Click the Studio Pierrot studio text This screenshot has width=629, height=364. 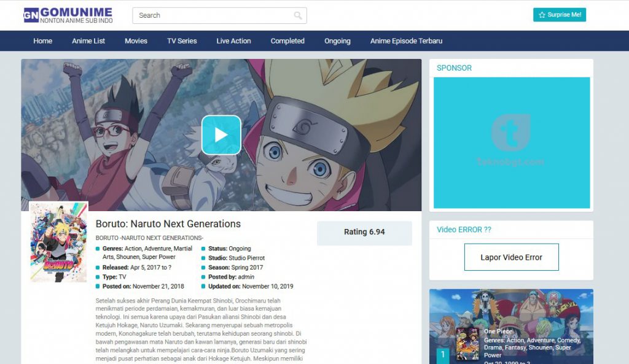coord(247,258)
